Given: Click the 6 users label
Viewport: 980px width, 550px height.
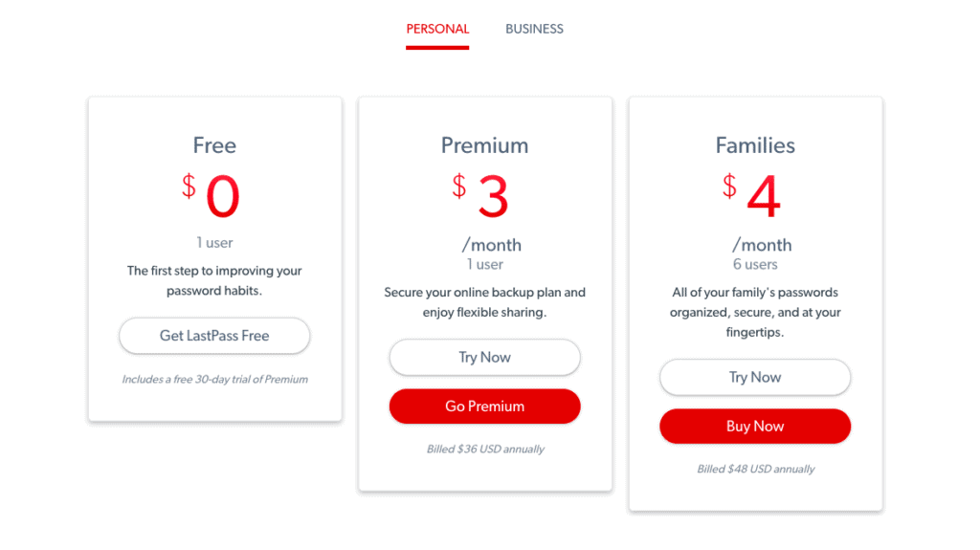Looking at the screenshot, I should pos(755,264).
